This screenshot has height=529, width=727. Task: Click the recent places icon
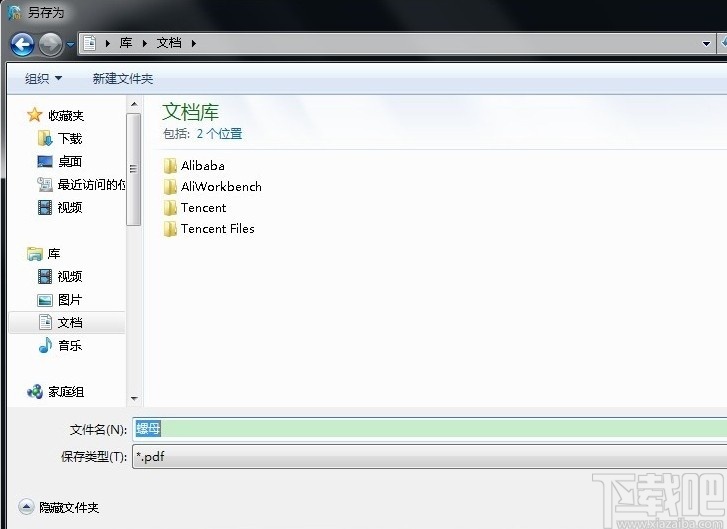tap(45, 185)
